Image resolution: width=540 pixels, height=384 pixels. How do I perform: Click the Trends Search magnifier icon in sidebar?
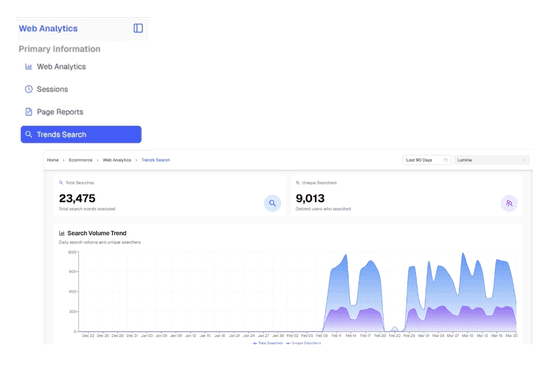point(29,134)
